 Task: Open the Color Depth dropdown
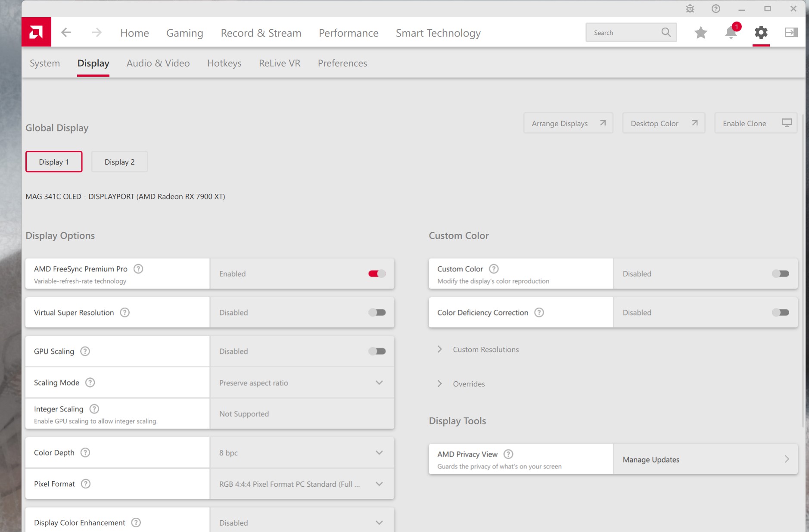302,453
